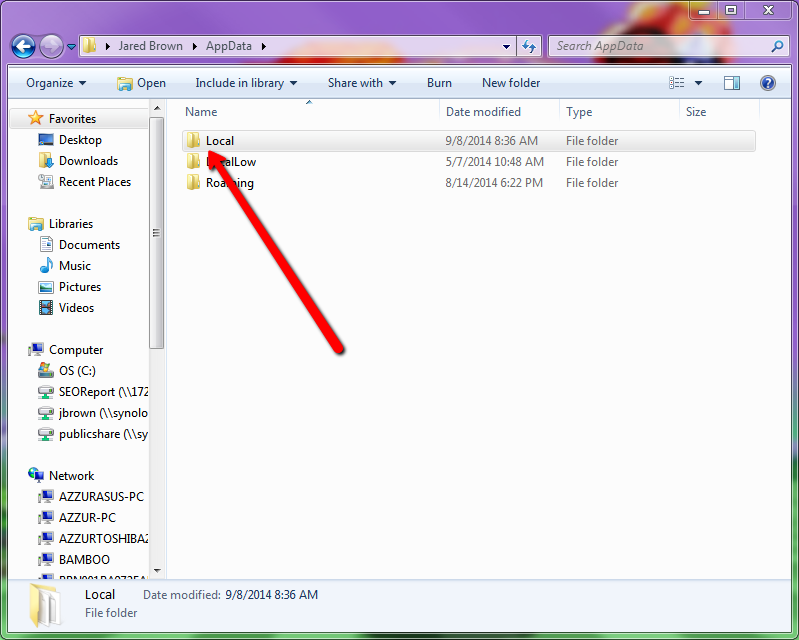Open the AZZUR-PC network computer
The height and width of the screenshot is (640, 799).
tap(87, 517)
